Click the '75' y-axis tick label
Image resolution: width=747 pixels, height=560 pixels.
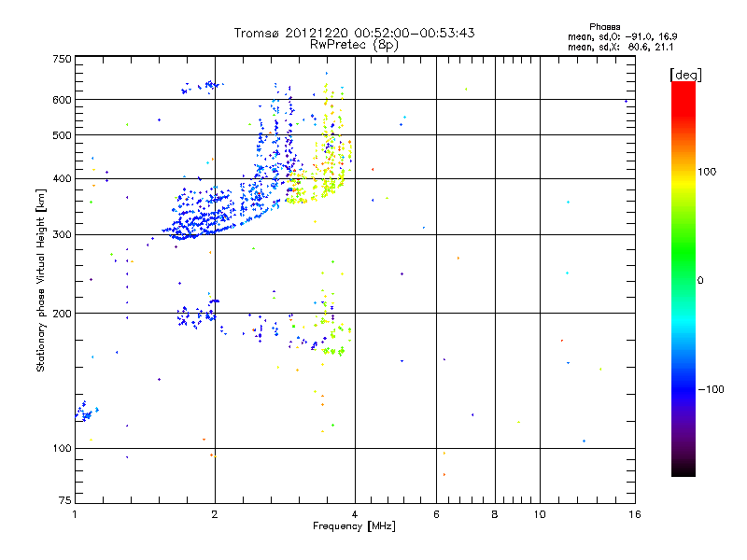point(65,500)
